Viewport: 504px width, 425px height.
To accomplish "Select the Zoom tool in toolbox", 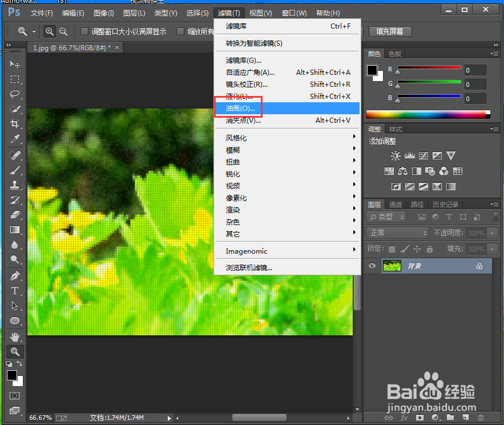I will 15,352.
